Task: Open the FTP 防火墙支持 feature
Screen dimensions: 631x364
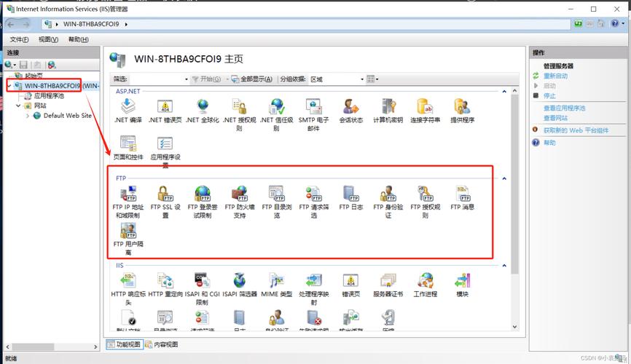Action: pos(240,194)
